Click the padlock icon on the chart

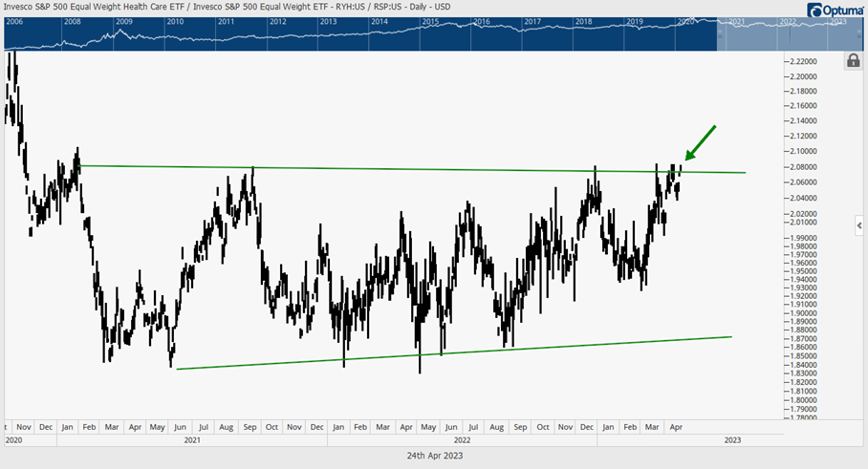pos(853,60)
